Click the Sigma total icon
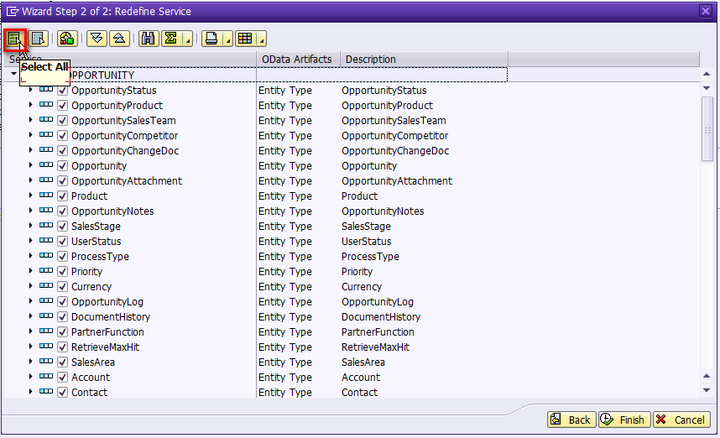Screen dimensions: 720x438 click(x=171, y=39)
